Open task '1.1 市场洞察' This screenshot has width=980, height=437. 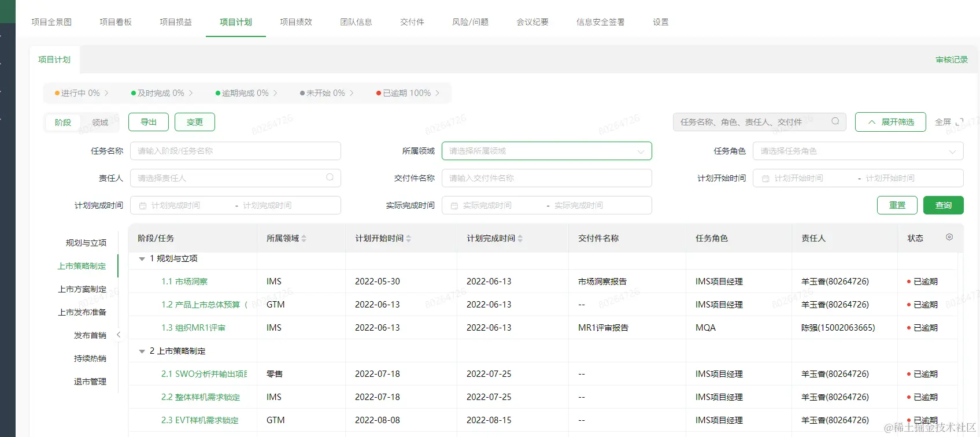[x=184, y=282]
